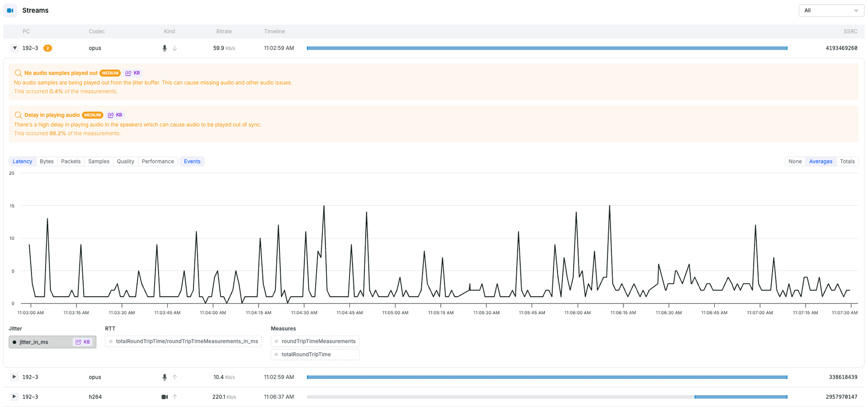Click magnifier icon beside Delay in playing audio
The width and height of the screenshot is (868, 407).
18,115
